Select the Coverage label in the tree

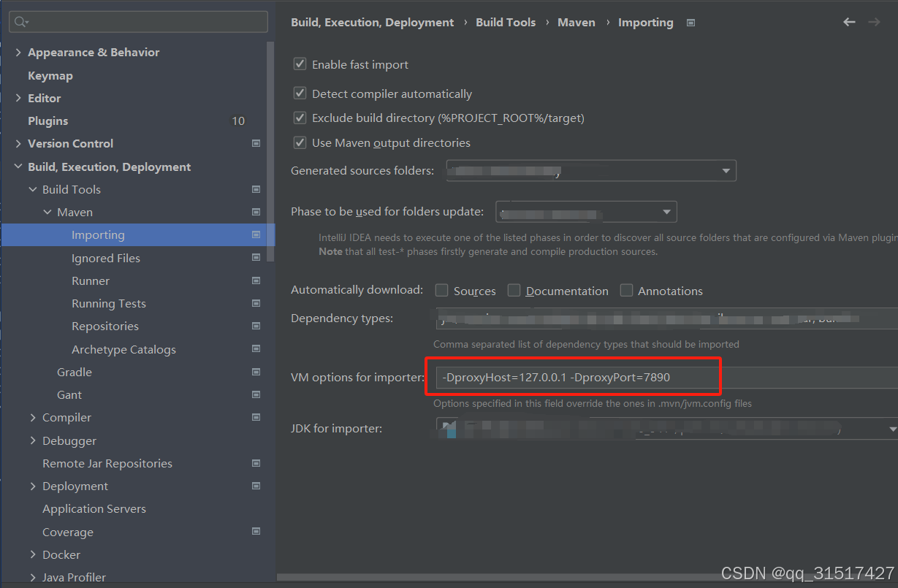coord(68,532)
